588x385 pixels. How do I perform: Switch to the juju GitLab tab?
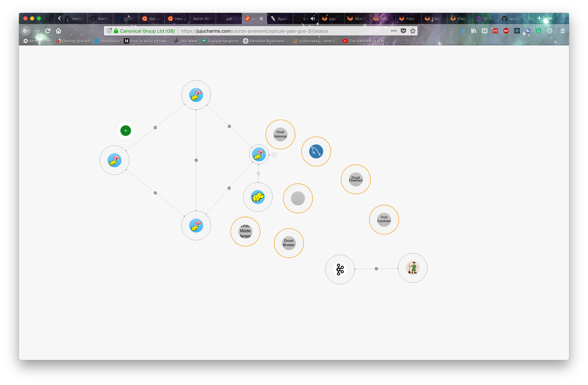(x=331, y=19)
